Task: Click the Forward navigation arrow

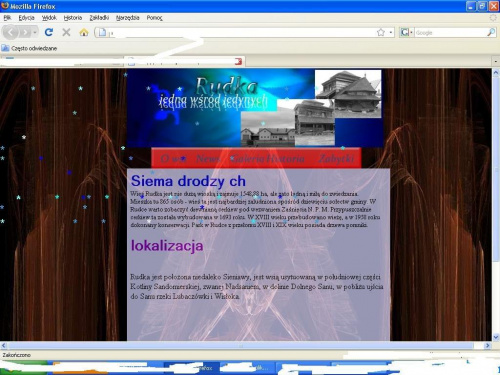Action: pyautogui.click(x=25, y=32)
